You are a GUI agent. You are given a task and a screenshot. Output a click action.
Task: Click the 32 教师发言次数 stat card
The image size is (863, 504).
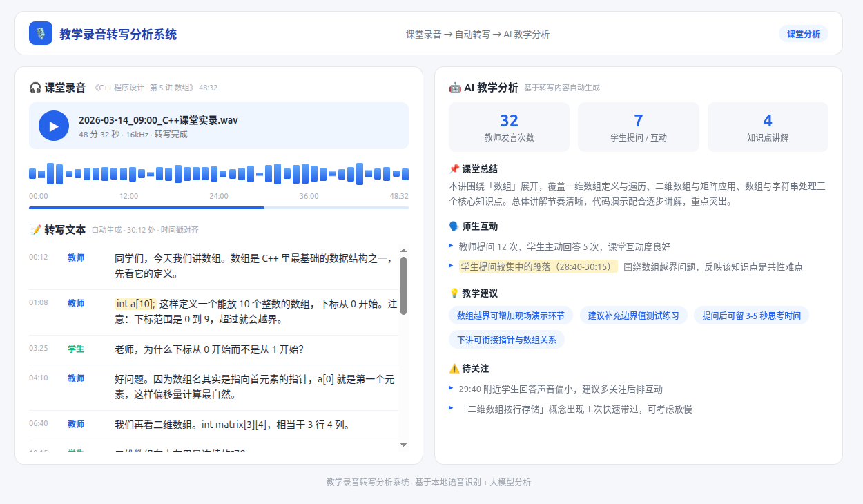click(x=509, y=127)
